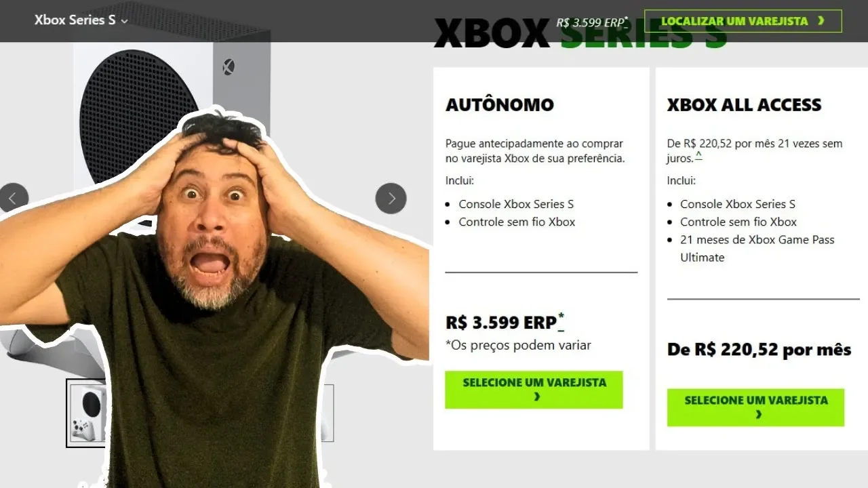Click 'Controle sem fio Xbox' in All Access list

point(738,222)
